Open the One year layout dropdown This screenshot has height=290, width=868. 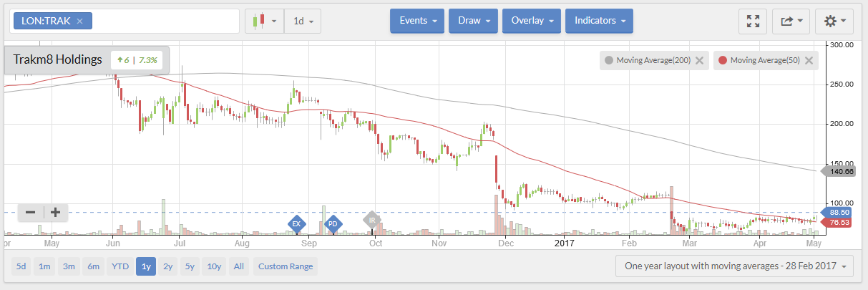click(x=734, y=266)
